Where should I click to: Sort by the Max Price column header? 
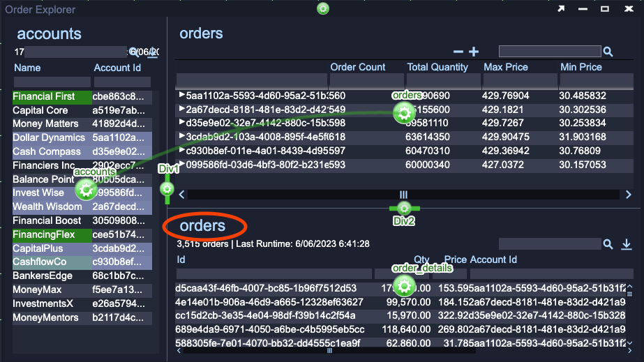coord(507,67)
